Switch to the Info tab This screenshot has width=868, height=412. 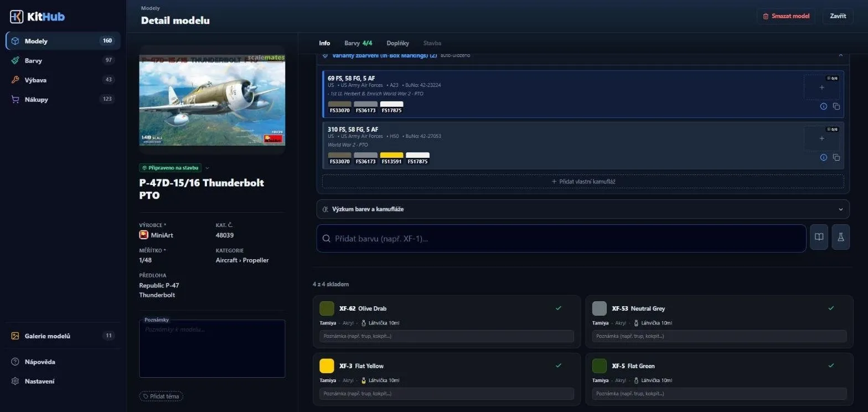324,43
